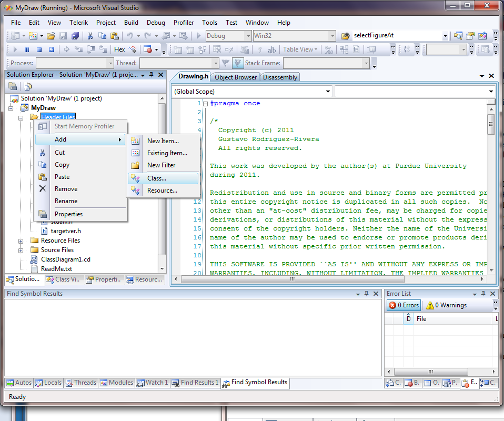Open Solution Explorer window position dropdown
Screen dimensions: 504x421
click(x=143, y=75)
